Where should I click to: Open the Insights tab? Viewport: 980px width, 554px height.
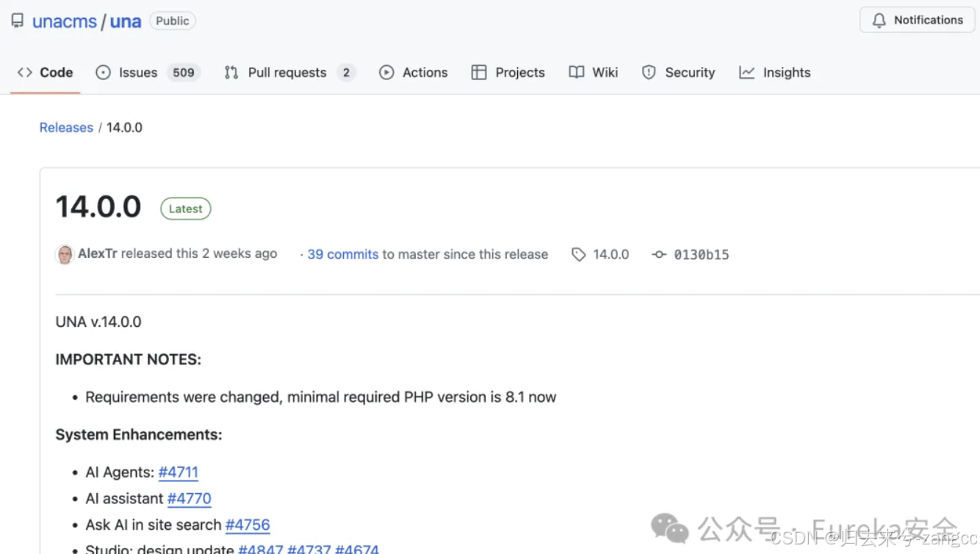coord(775,72)
